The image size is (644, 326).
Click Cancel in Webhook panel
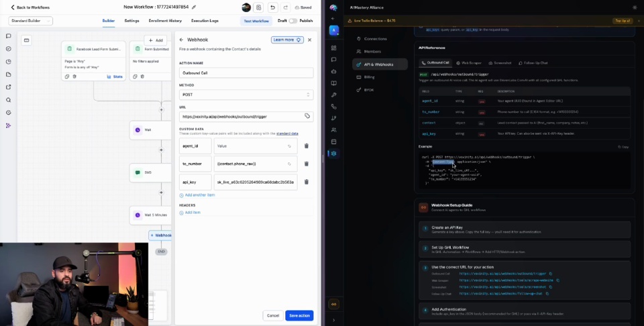pos(273,315)
